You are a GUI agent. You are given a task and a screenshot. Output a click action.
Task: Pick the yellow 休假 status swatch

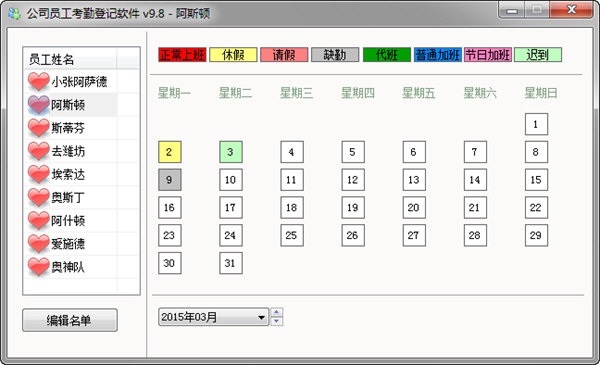tap(233, 55)
